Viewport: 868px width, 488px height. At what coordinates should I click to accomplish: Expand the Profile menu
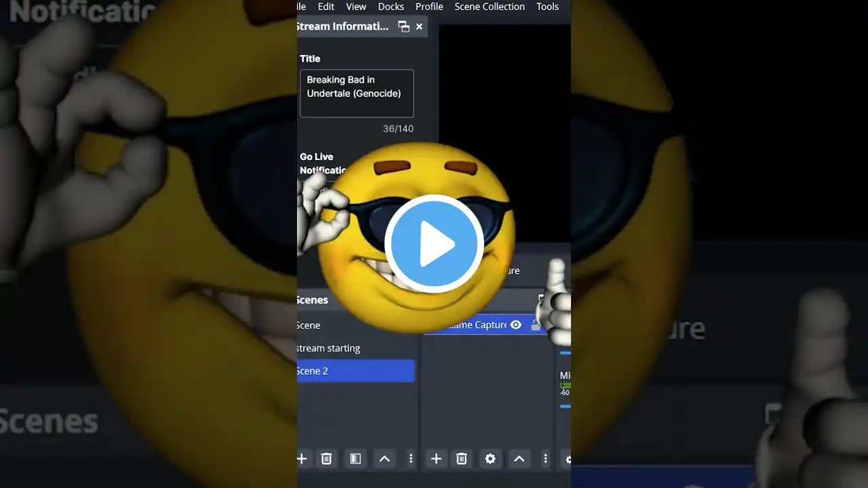[x=429, y=7]
